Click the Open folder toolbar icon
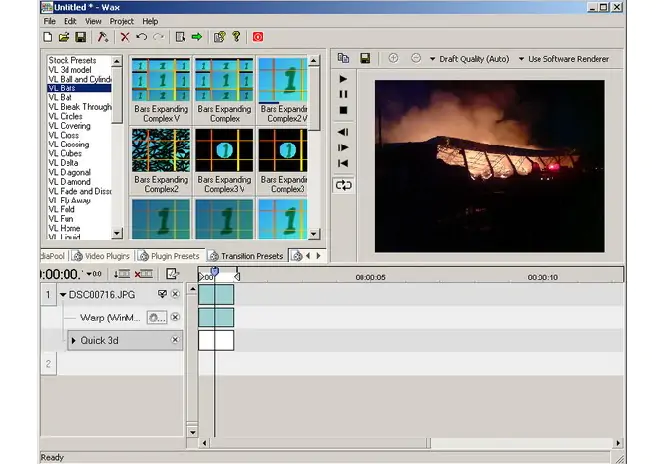 click(x=64, y=37)
